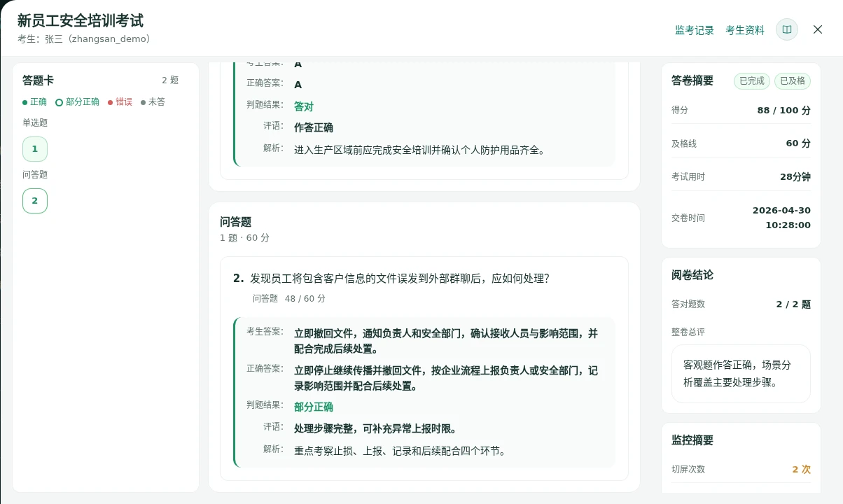The image size is (843, 504).
Task: Click the 错误 legend item
Action: (120, 102)
